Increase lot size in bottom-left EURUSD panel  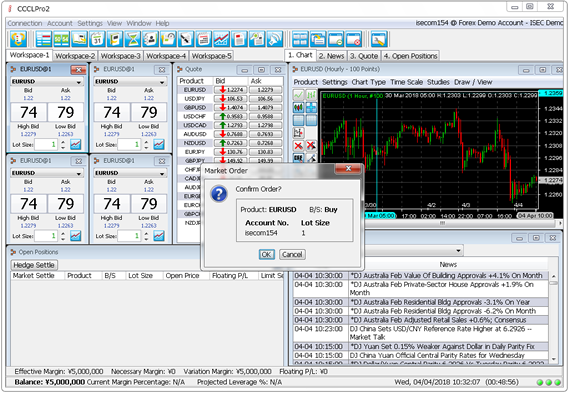point(63,234)
